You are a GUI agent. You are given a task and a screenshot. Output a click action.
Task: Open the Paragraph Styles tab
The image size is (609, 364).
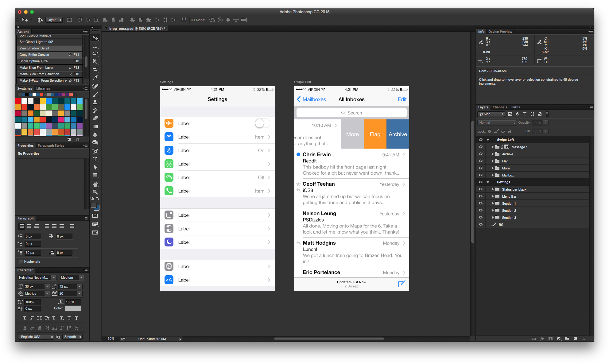(x=51, y=145)
